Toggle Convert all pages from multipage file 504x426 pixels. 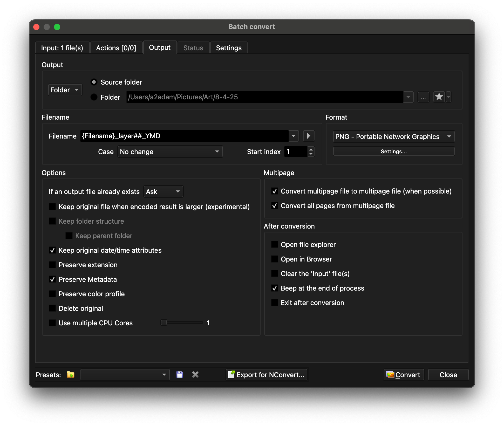[x=275, y=206]
